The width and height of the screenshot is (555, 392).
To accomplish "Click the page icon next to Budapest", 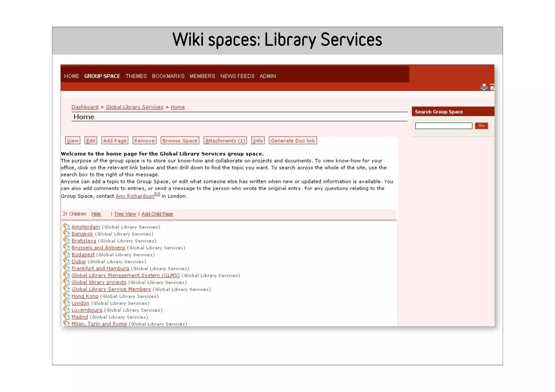I will tap(66, 254).
